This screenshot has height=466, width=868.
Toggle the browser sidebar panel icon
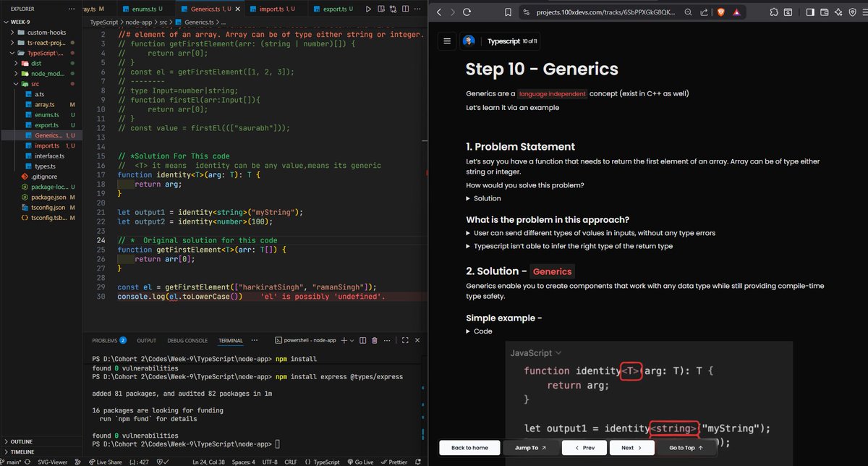(810, 12)
